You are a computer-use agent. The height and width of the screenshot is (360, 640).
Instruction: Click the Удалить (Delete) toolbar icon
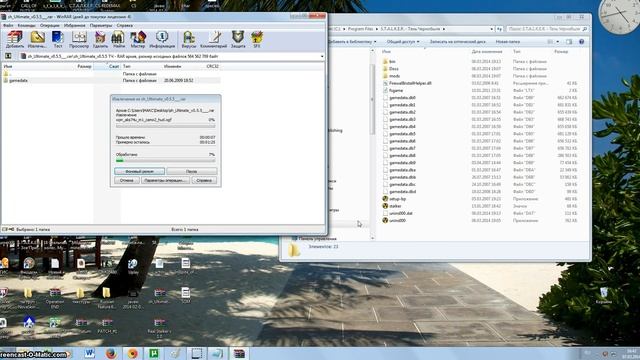point(100,40)
